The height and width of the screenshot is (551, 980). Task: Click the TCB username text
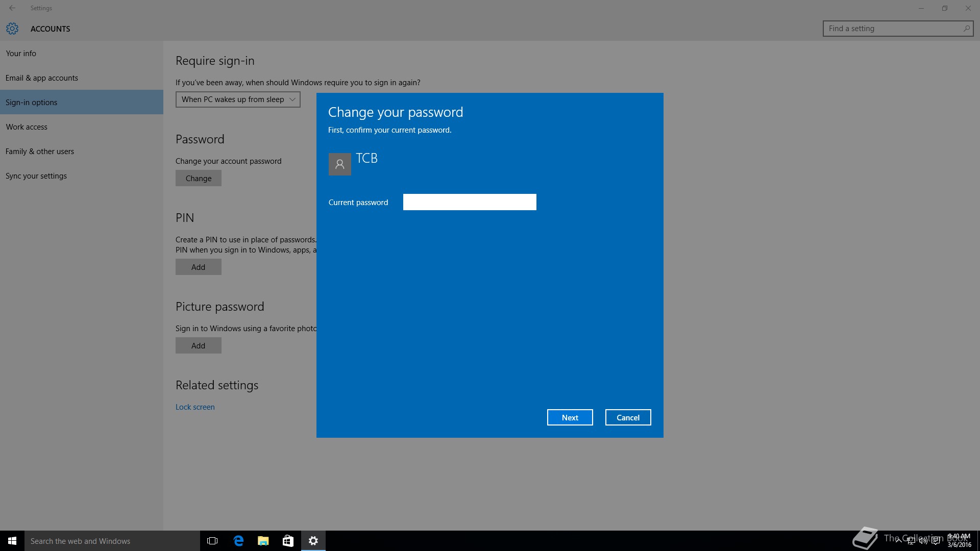[366, 158]
